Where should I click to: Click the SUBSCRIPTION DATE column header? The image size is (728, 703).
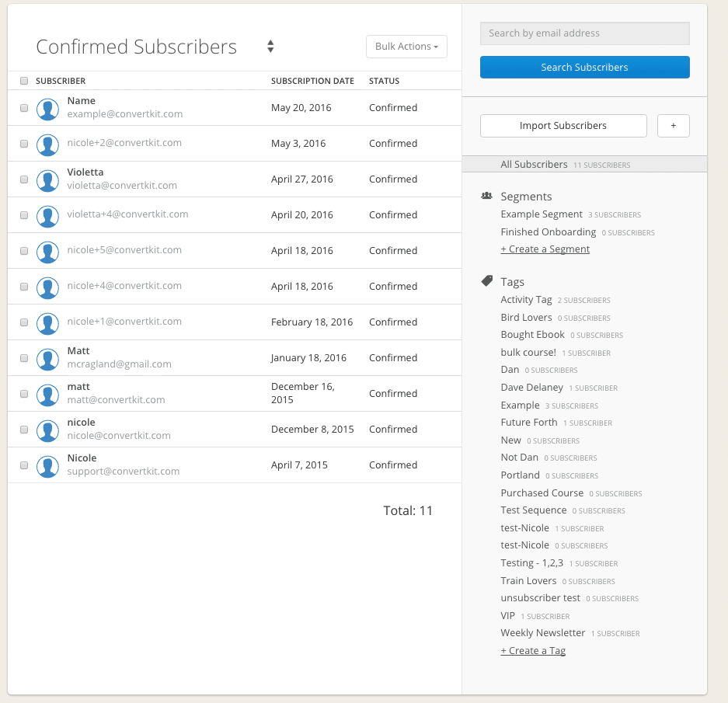(x=312, y=81)
